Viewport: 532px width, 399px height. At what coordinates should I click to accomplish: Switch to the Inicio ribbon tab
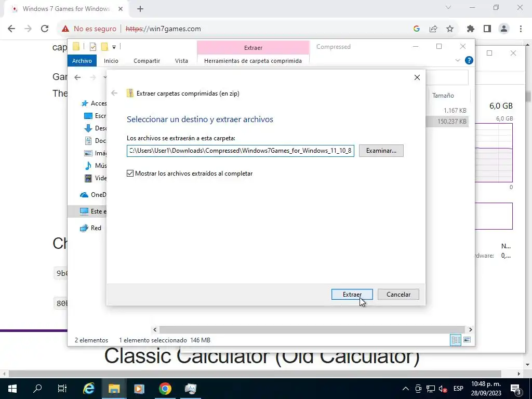(111, 61)
